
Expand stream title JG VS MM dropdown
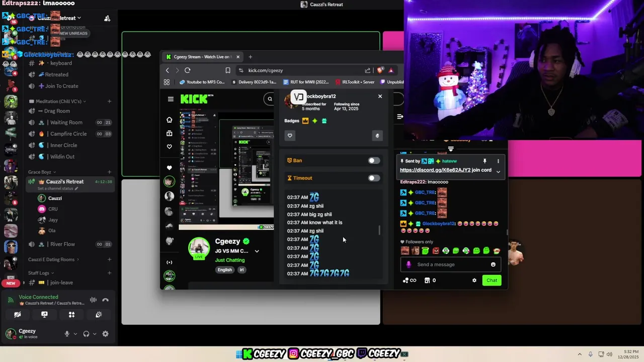tap(257, 251)
